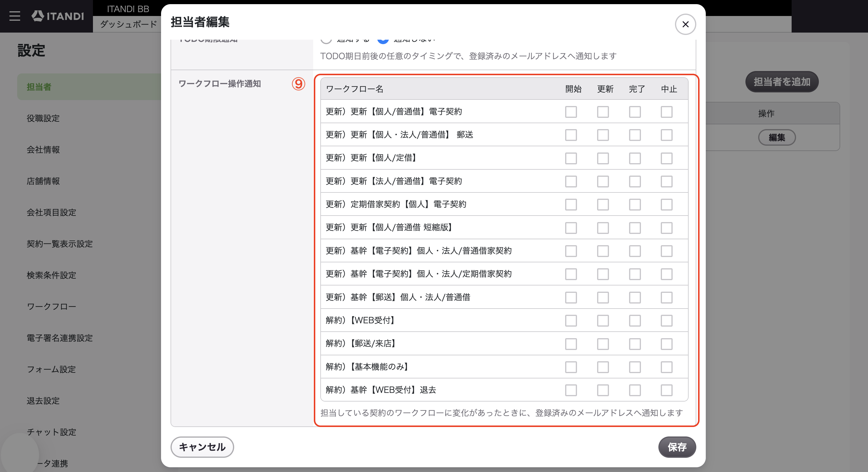The height and width of the screenshot is (472, 868).
Task: Check 開始 for 基幹【電子契約】定期借家契約
Action: [571, 274]
